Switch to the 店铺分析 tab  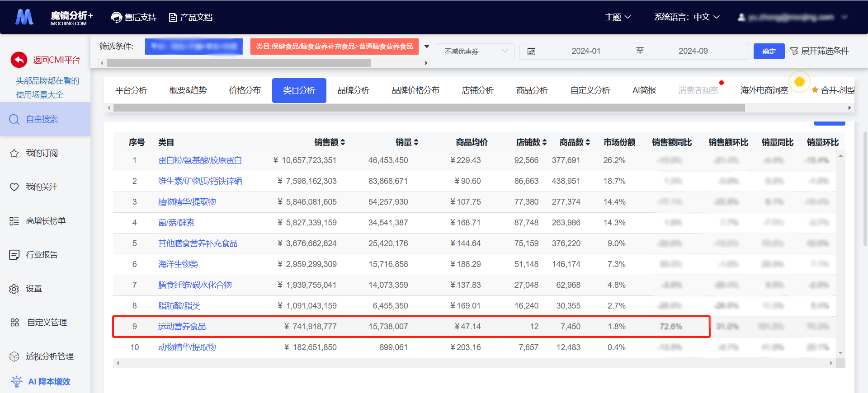coord(477,90)
